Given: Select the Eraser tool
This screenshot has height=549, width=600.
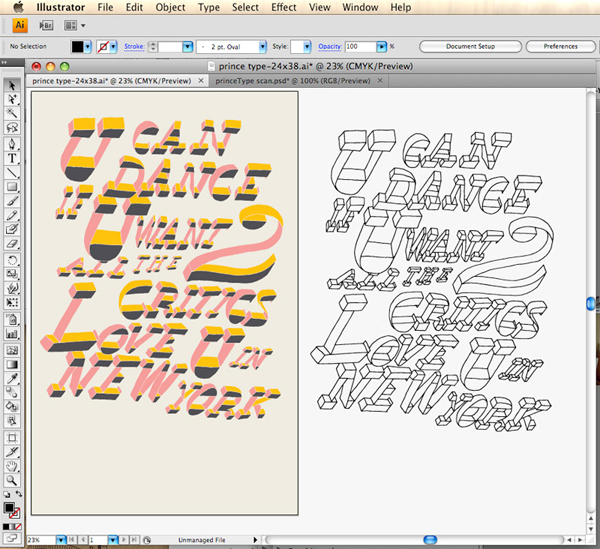Looking at the screenshot, I should coord(12,243).
